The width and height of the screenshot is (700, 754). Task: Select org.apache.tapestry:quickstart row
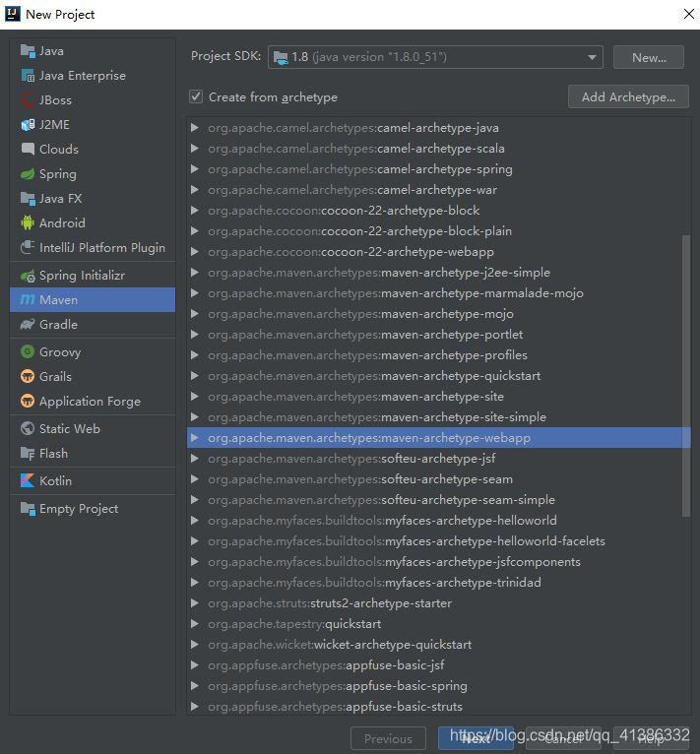438,624
